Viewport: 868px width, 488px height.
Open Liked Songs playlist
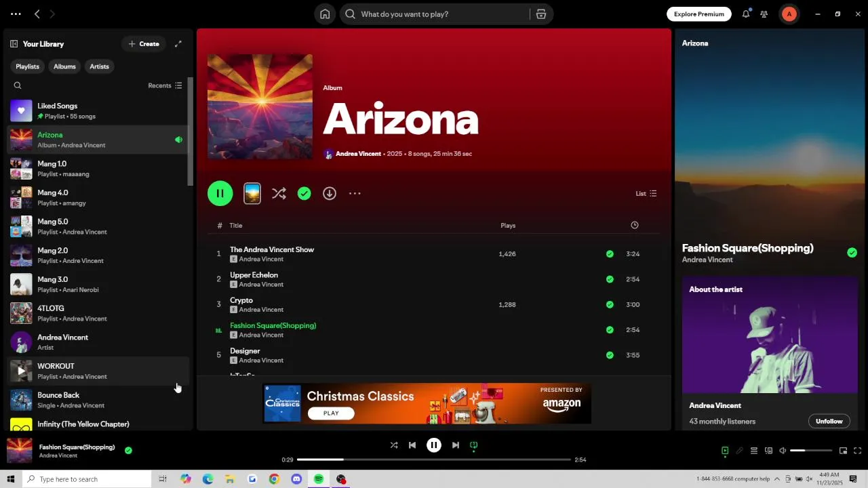tap(98, 111)
